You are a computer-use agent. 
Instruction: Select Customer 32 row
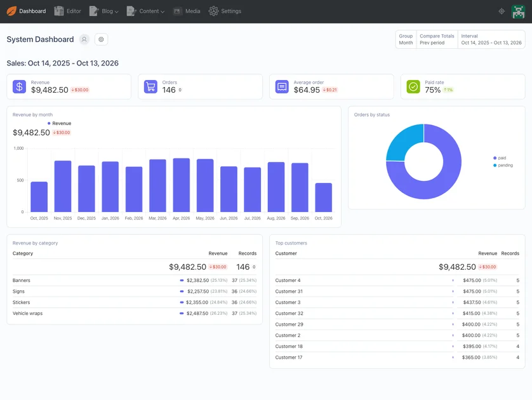[x=397, y=314]
